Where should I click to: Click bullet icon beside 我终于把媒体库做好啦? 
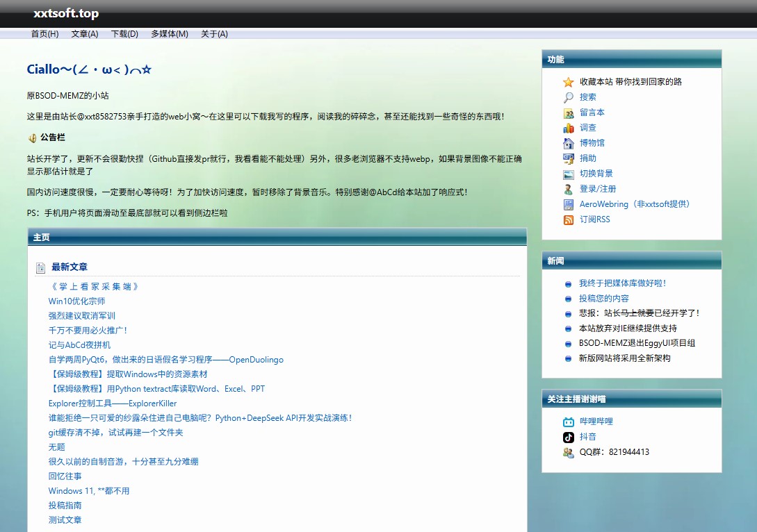tap(568, 284)
